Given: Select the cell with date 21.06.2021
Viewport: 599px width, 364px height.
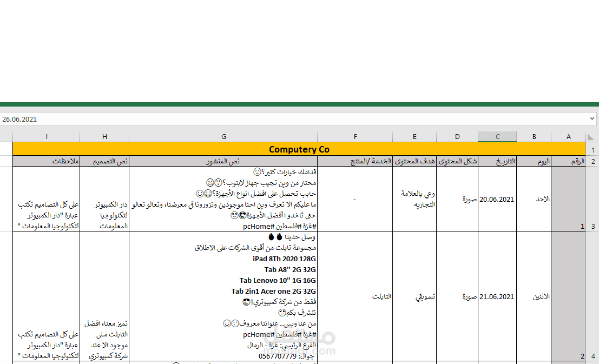Looking at the screenshot, I should pyautogui.click(x=497, y=296).
